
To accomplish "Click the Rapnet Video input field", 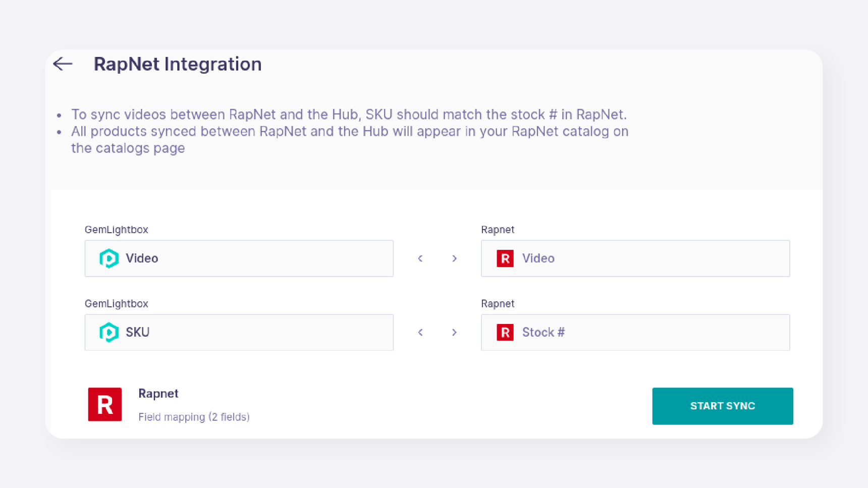I will coord(635,258).
